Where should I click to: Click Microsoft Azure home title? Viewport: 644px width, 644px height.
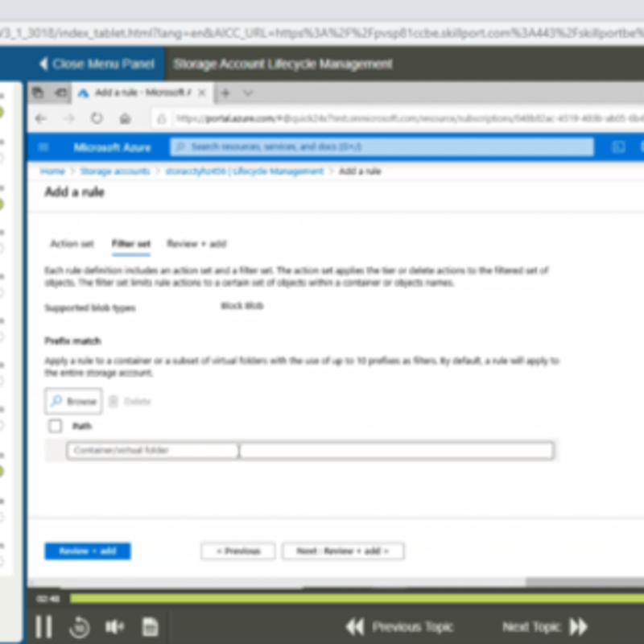tap(112, 147)
